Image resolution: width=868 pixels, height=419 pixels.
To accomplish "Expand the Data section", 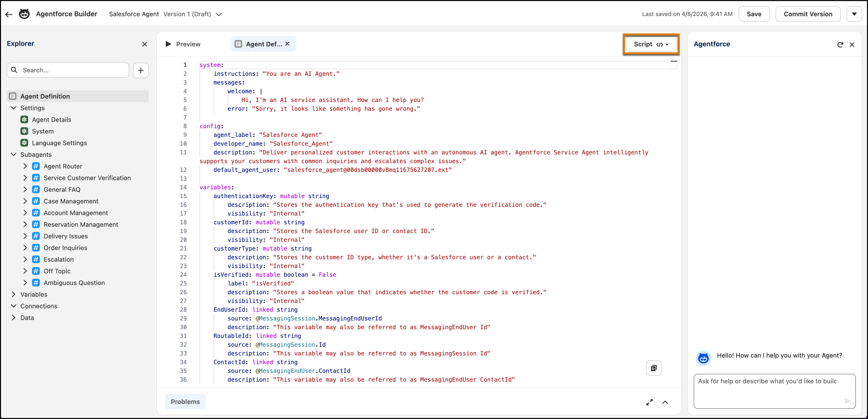I will (x=14, y=318).
